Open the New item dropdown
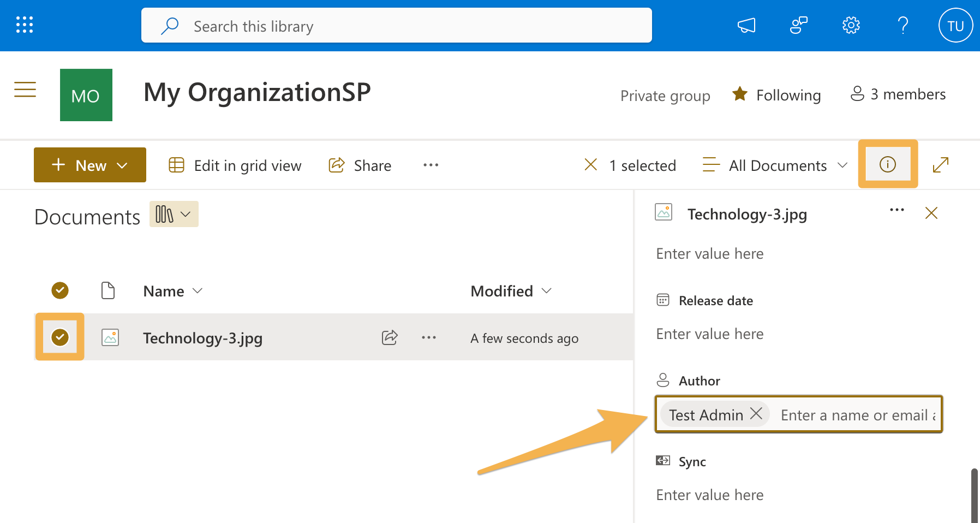The image size is (980, 523). pyautogui.click(x=89, y=164)
